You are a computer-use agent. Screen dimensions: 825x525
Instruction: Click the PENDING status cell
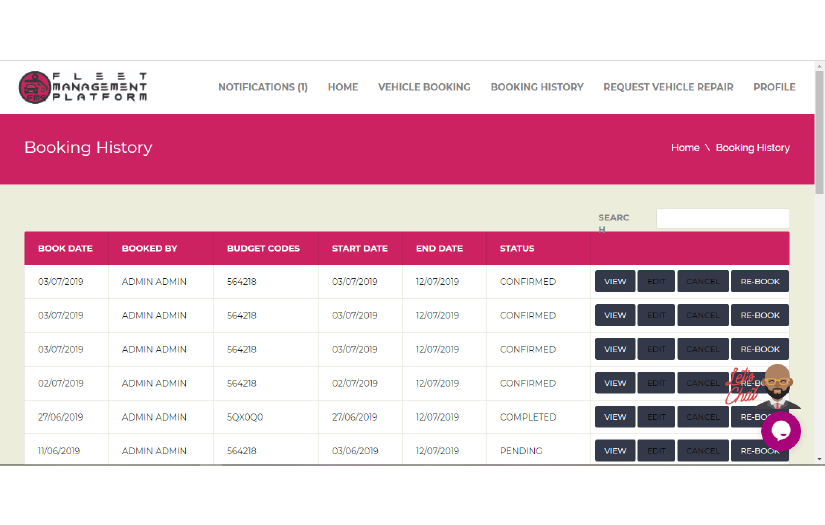[521, 451]
